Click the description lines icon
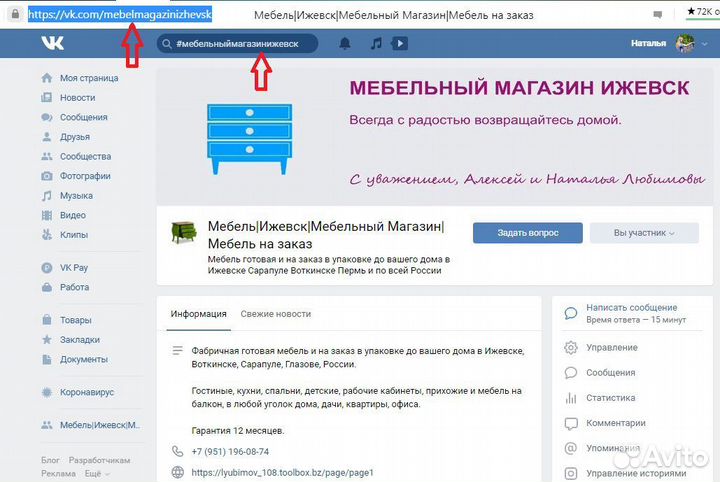The width and height of the screenshot is (720, 482). point(177,351)
